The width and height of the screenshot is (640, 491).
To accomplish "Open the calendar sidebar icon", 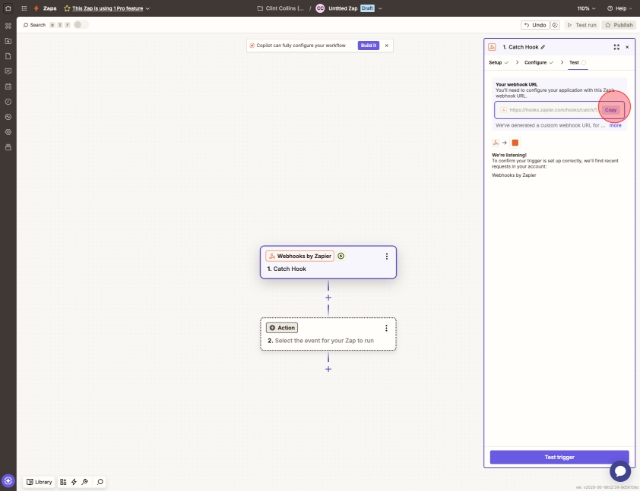I will click(8, 87).
